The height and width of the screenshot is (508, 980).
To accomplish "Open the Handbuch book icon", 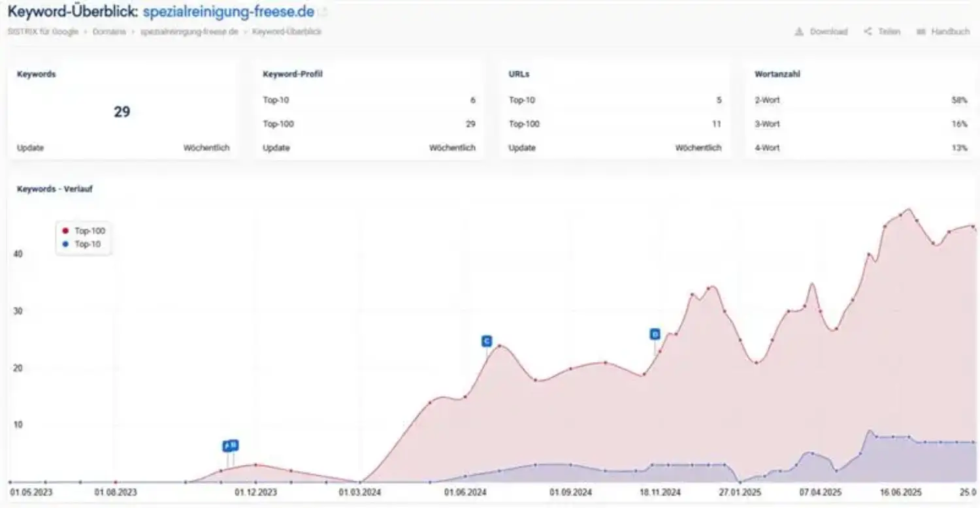I will [921, 31].
